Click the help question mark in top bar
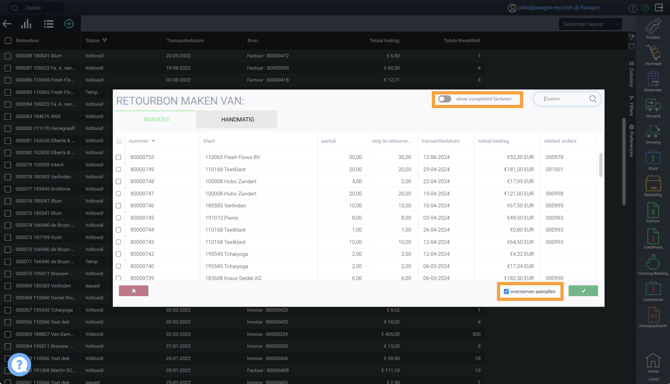The width and height of the screenshot is (670, 384). pyautogui.click(x=633, y=8)
